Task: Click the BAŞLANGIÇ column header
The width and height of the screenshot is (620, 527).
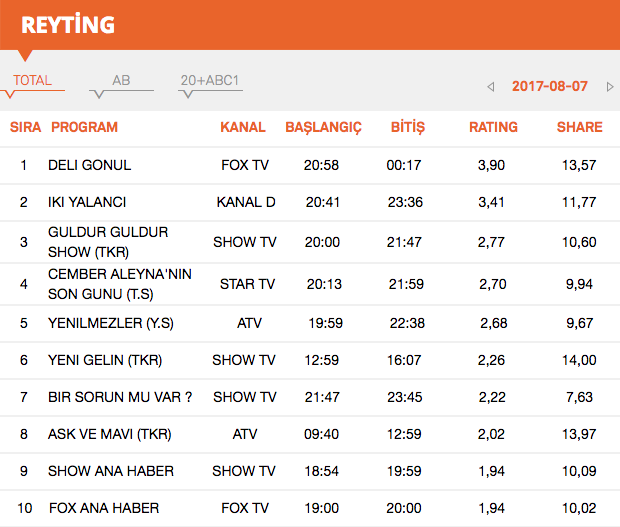Action: (x=323, y=127)
